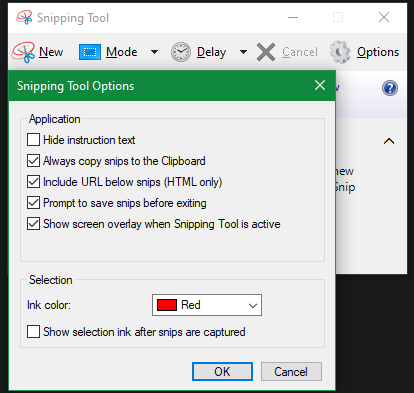Open the Delay dropdown arrow

[243, 52]
